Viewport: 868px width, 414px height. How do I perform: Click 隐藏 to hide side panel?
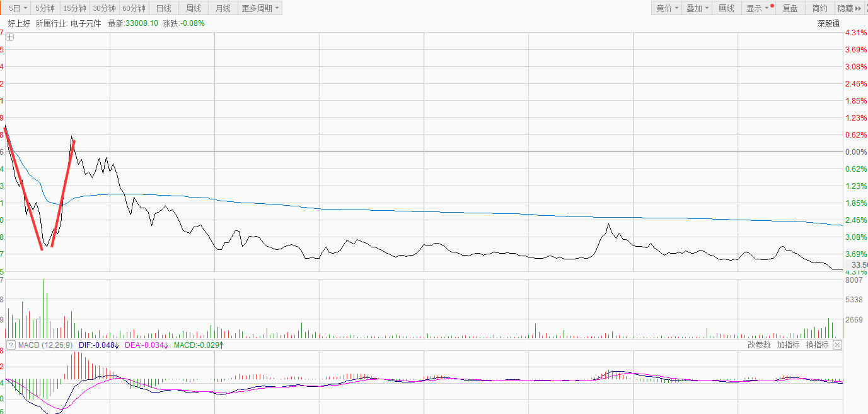[849, 8]
